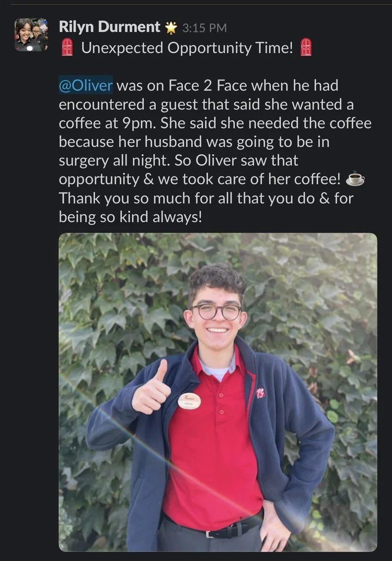Click the red logo embroidered on the navy jacket
Screen dimensions: 392x561
(260, 393)
